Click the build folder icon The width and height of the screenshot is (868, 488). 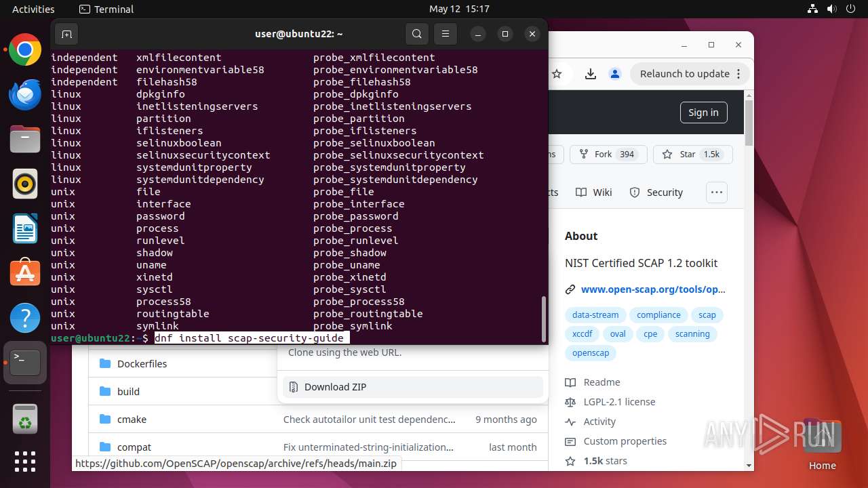click(x=105, y=392)
